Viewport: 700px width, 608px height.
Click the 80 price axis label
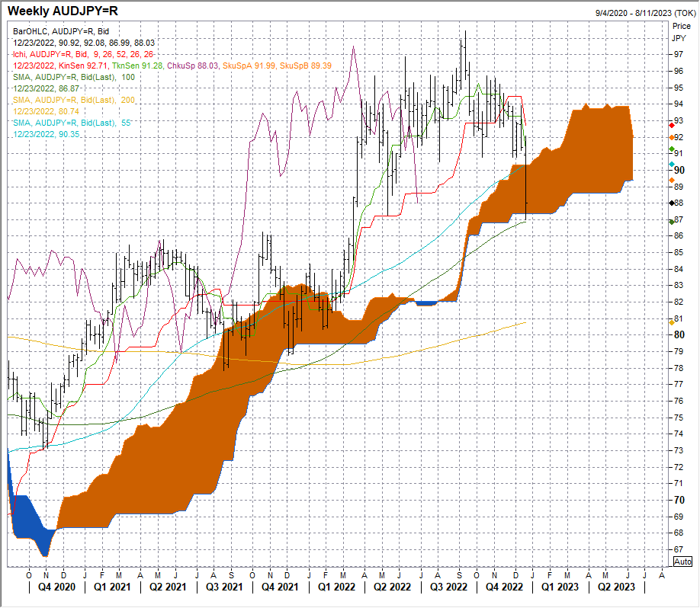(x=679, y=334)
